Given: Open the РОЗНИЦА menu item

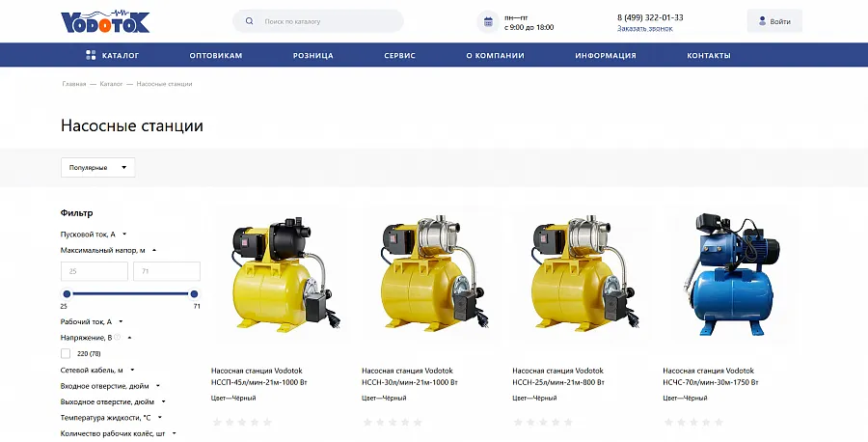Looking at the screenshot, I should click(313, 55).
